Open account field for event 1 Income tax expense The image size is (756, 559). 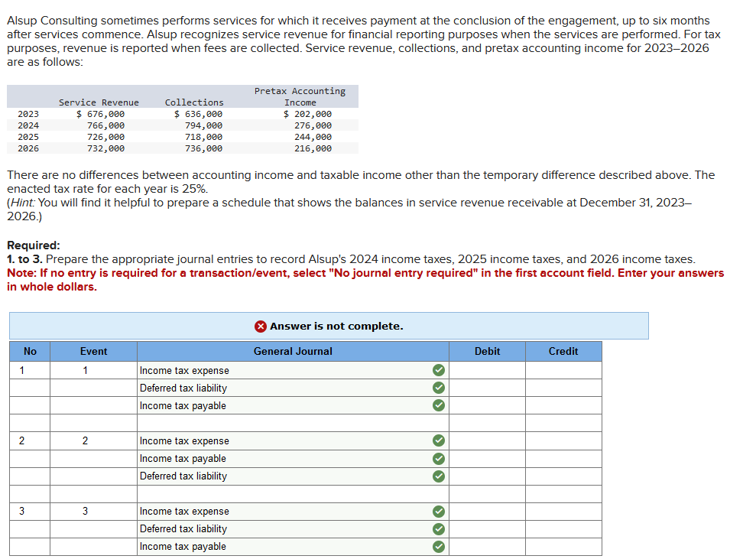pos(293,370)
